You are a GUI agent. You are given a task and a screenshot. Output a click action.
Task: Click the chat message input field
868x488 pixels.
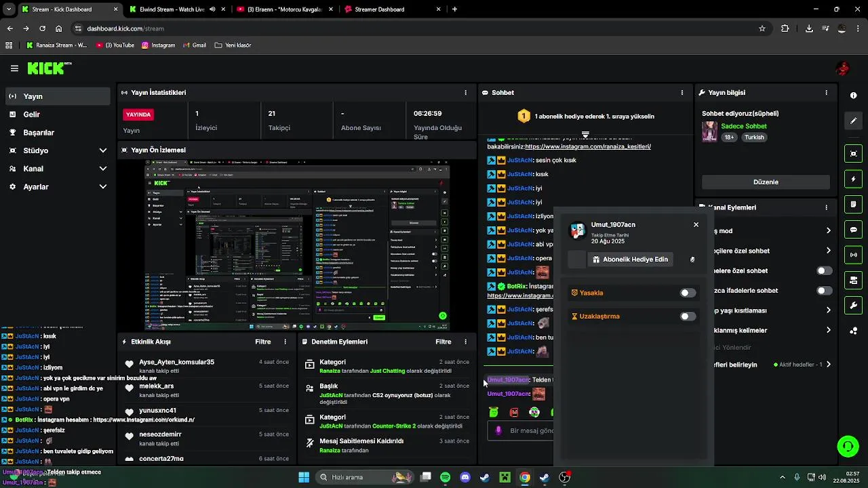coord(521,431)
